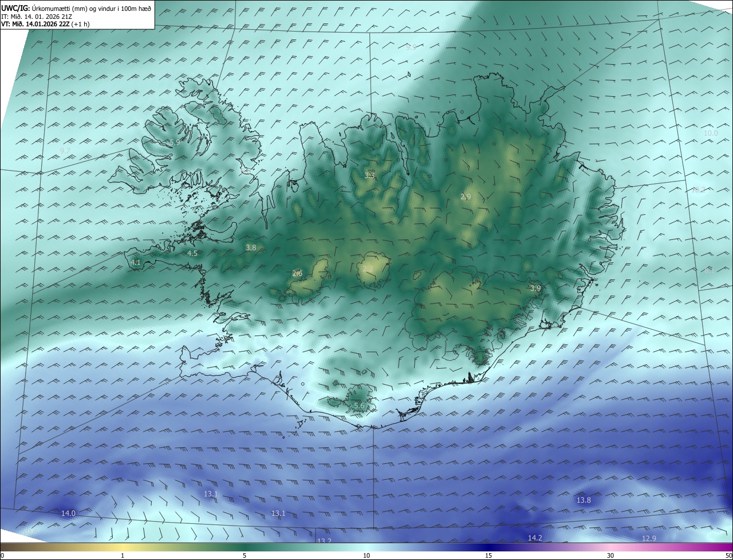Click the 13.2 value label at the bottom center
The image size is (733, 560).
(324, 541)
